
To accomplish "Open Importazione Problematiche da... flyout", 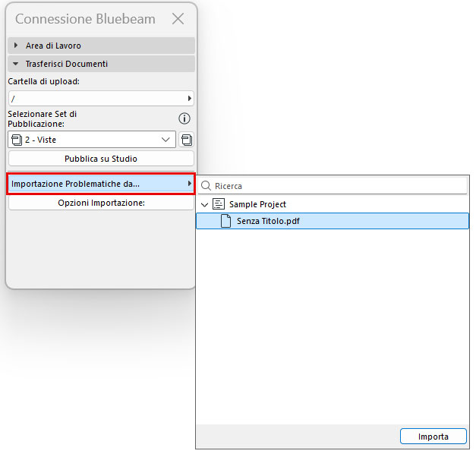I will (101, 184).
